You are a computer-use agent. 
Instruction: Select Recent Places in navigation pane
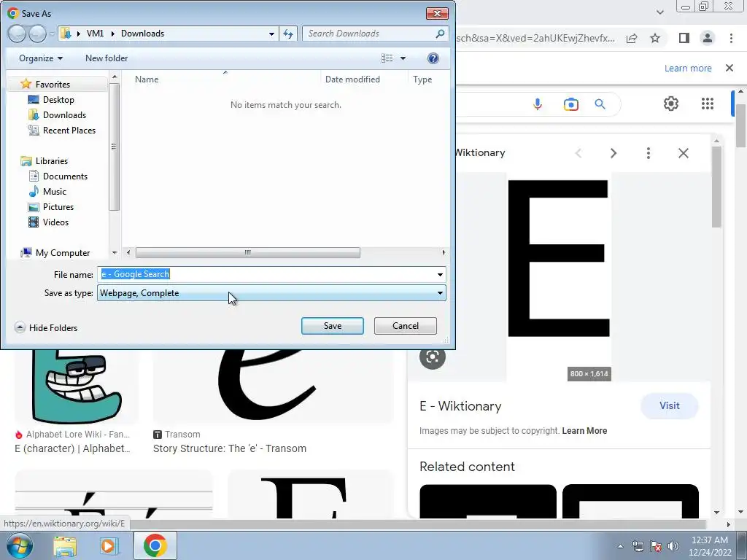(69, 130)
